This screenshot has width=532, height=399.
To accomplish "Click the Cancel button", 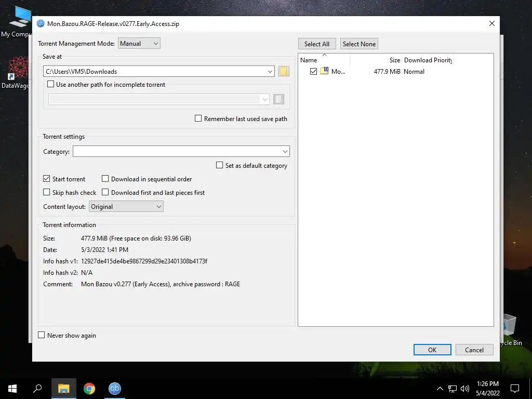I will pyautogui.click(x=474, y=350).
